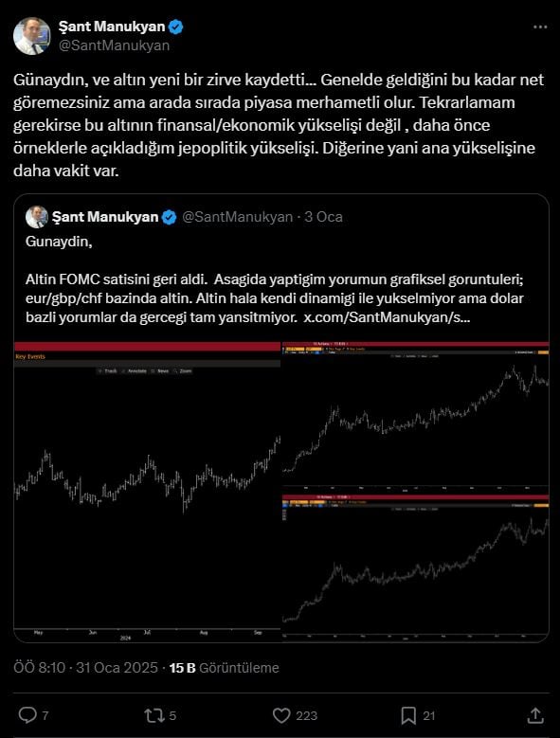Click the Şant Manukyan display name at top
Screen dimensions: 560x738
click(112, 27)
